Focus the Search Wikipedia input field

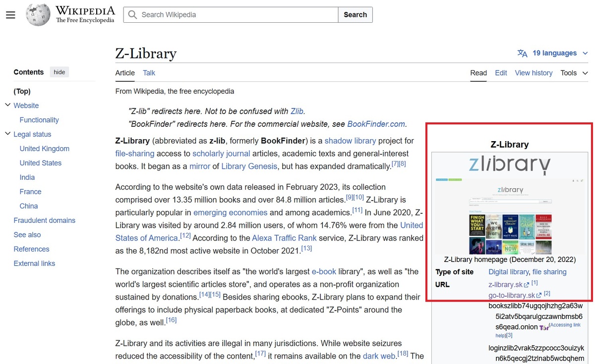click(231, 15)
